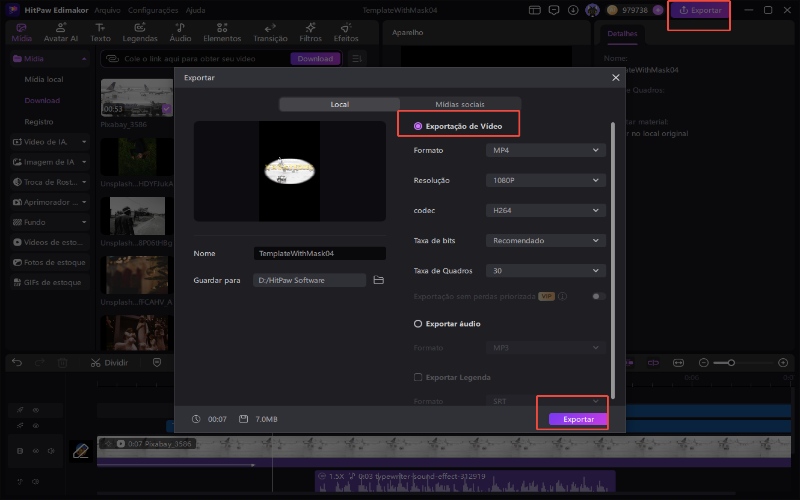Click the purple Exportar button in dialog
The height and width of the screenshot is (500, 800).
click(578, 419)
